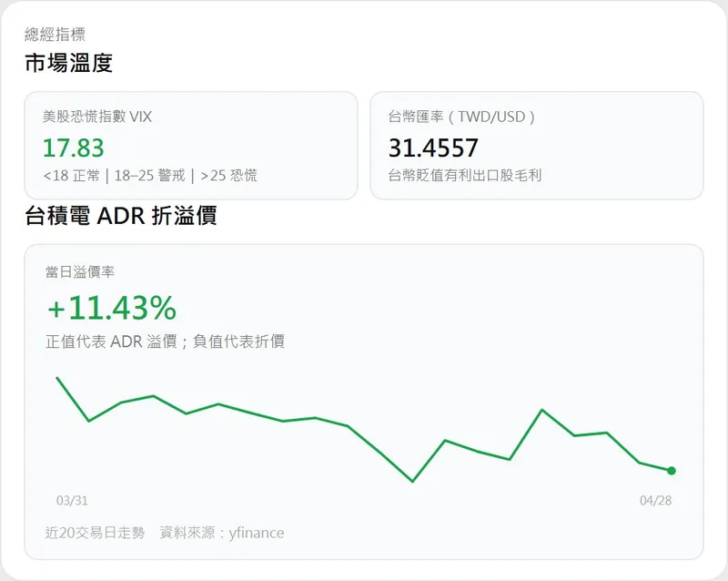
Task: Click the green endpoint dot on the chart
Action: [672, 471]
